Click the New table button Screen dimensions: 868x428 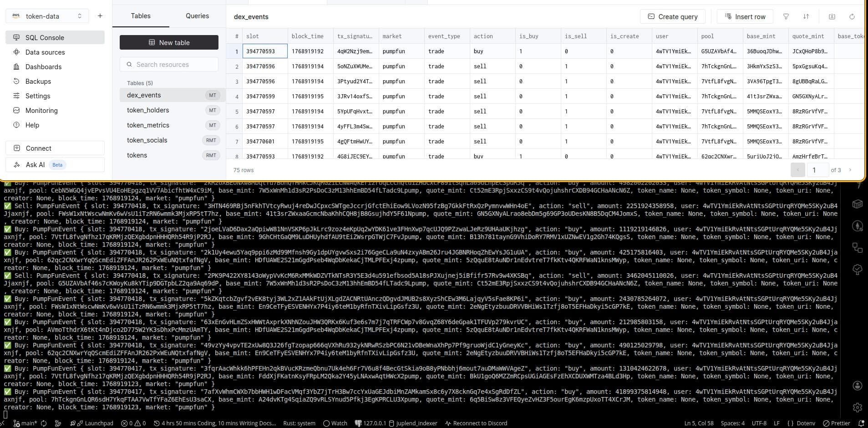[169, 42]
